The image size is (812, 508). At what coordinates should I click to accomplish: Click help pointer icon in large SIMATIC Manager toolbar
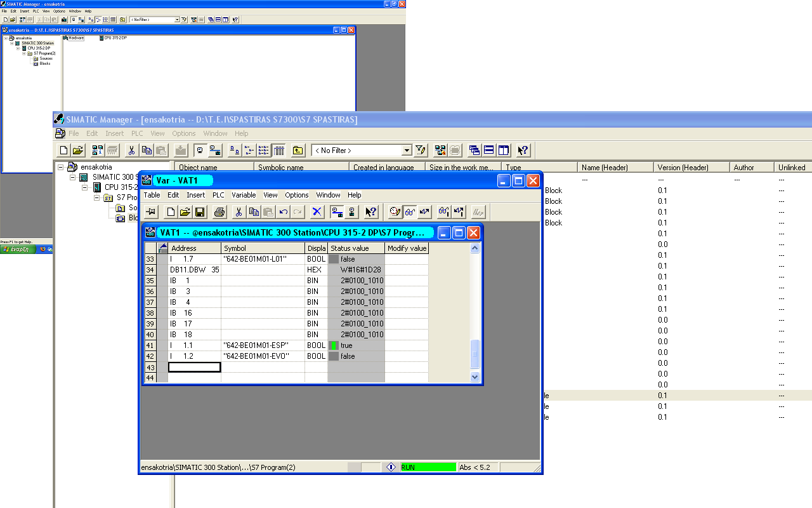click(x=523, y=150)
